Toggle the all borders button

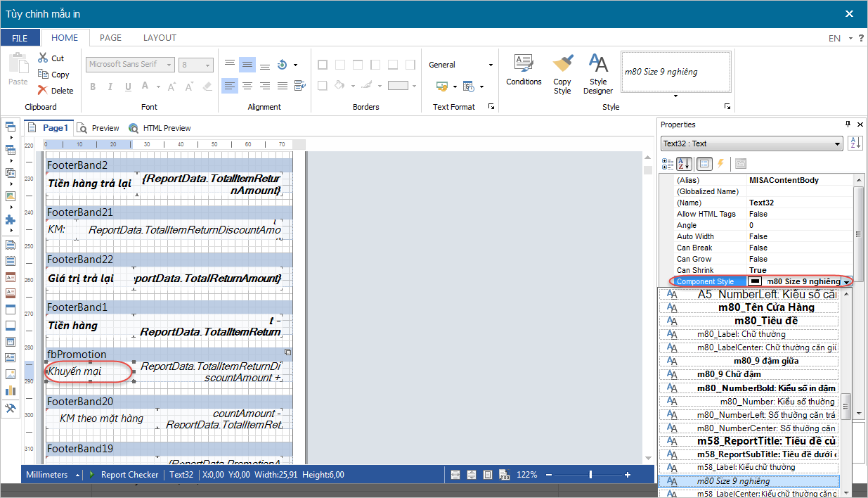323,65
